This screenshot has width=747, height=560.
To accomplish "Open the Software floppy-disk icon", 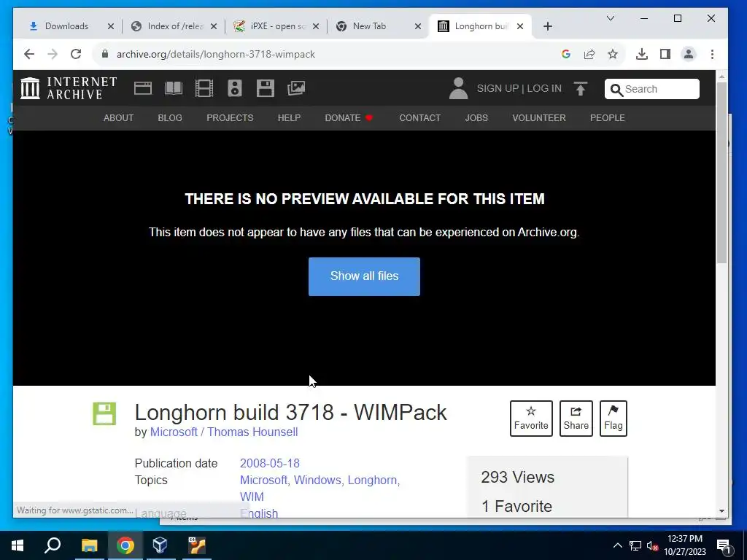I will pos(266,88).
